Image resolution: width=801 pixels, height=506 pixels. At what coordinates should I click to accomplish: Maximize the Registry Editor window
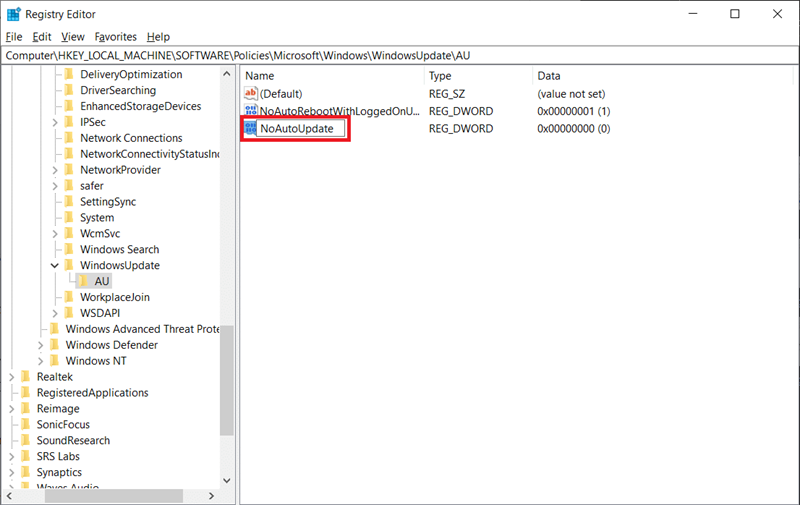coord(735,14)
